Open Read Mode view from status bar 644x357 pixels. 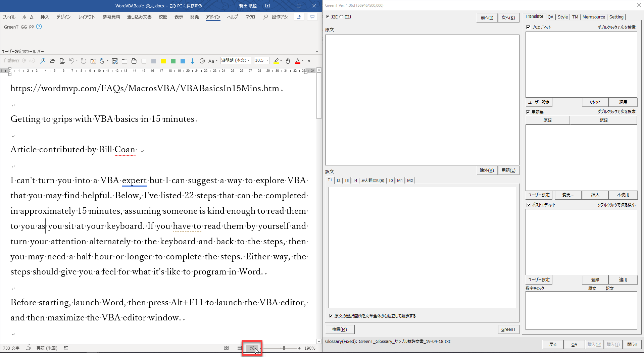click(227, 348)
